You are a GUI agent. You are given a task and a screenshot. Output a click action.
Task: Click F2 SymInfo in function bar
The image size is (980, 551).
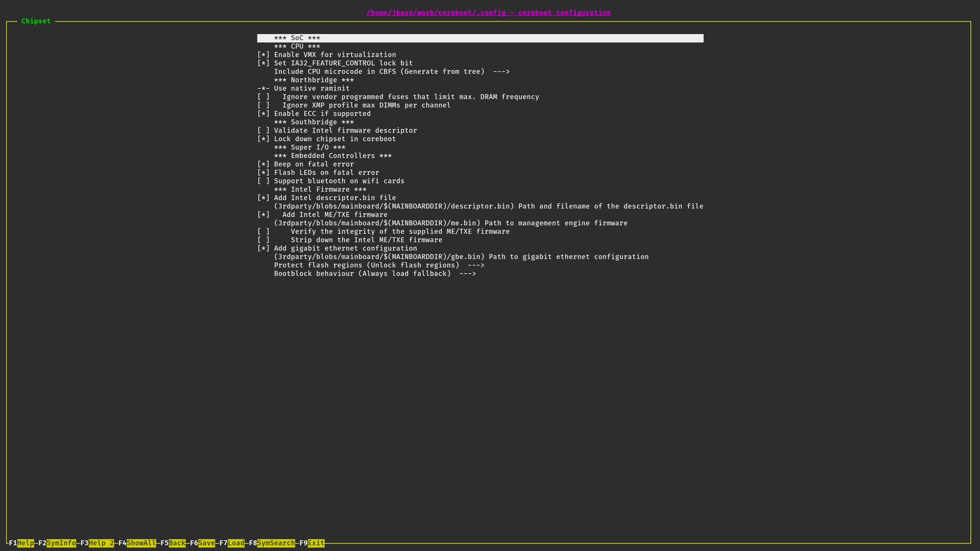point(57,543)
